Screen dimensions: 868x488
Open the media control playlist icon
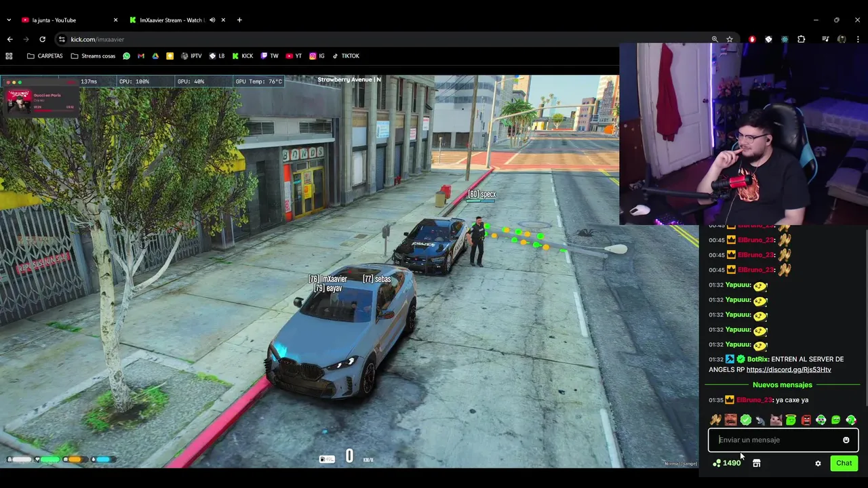[825, 39]
